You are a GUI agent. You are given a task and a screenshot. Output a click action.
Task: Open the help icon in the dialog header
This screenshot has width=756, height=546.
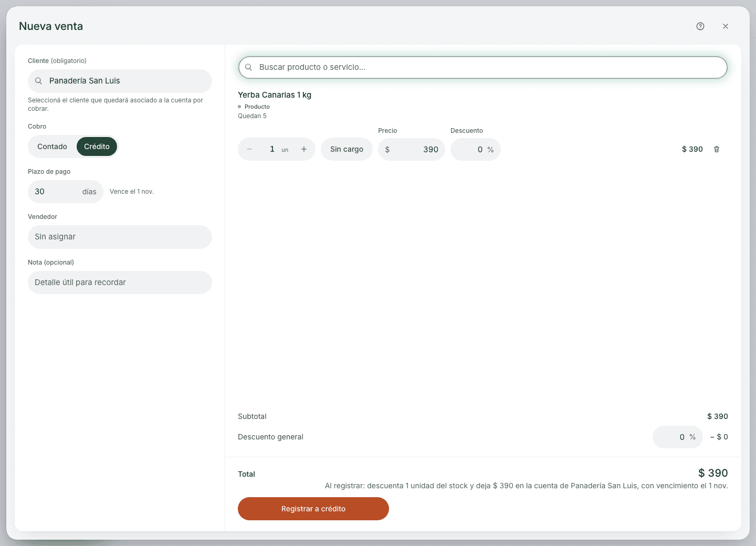click(700, 26)
